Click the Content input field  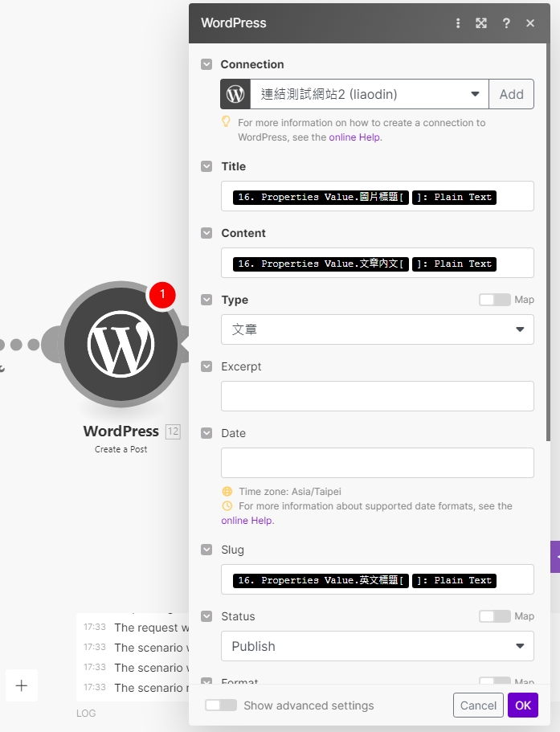pyautogui.click(x=377, y=263)
